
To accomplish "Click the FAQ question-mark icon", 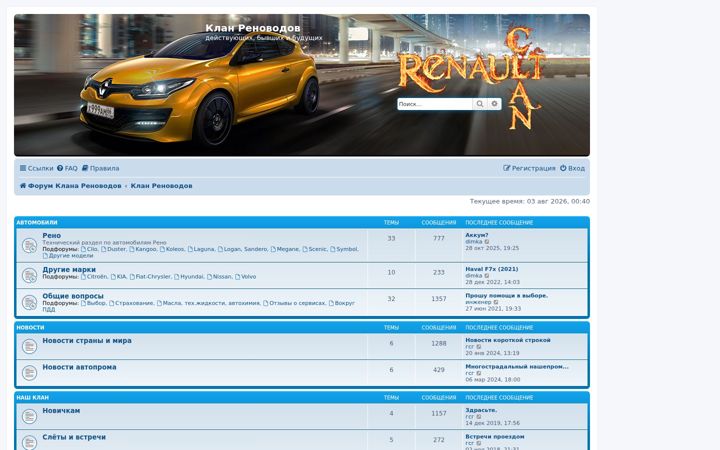I will 60,168.
